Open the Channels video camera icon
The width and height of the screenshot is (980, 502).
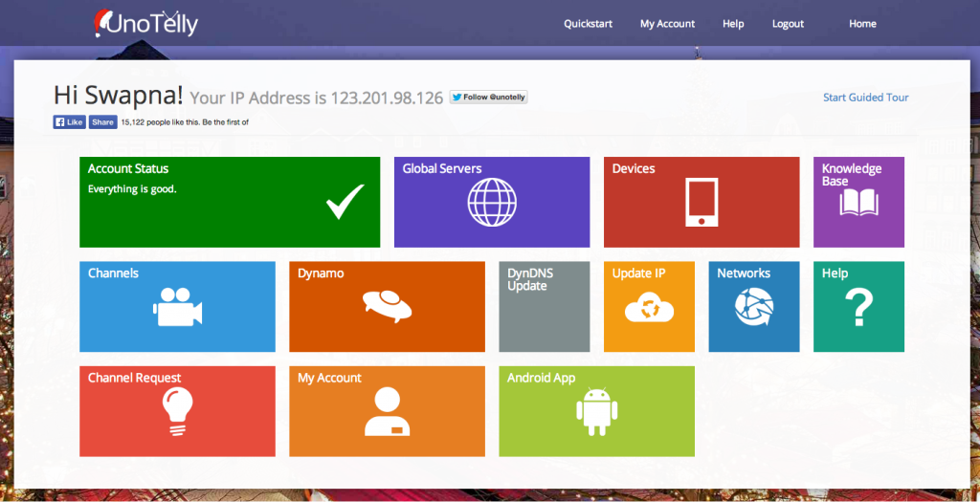click(x=177, y=307)
